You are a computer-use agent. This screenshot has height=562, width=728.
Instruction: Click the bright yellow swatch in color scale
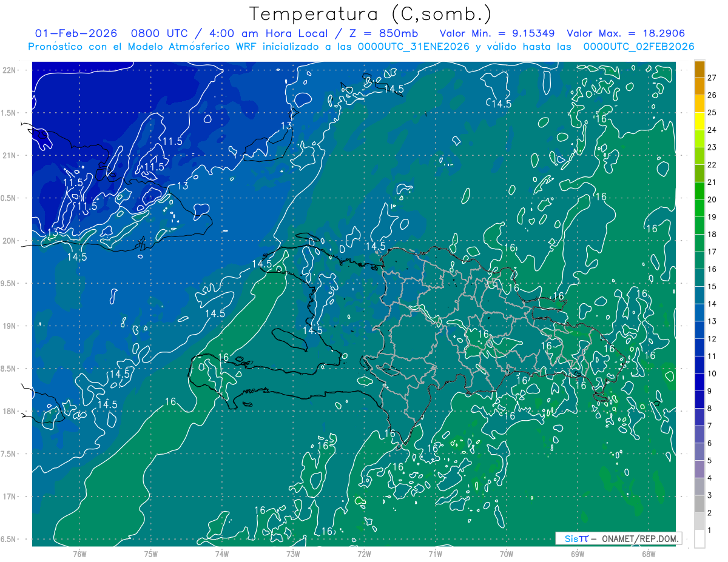[x=699, y=121]
